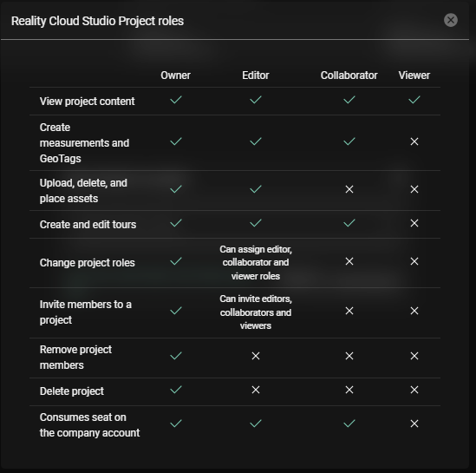
Task: Click Viewer checkmark for View project content
Action: 414,100
